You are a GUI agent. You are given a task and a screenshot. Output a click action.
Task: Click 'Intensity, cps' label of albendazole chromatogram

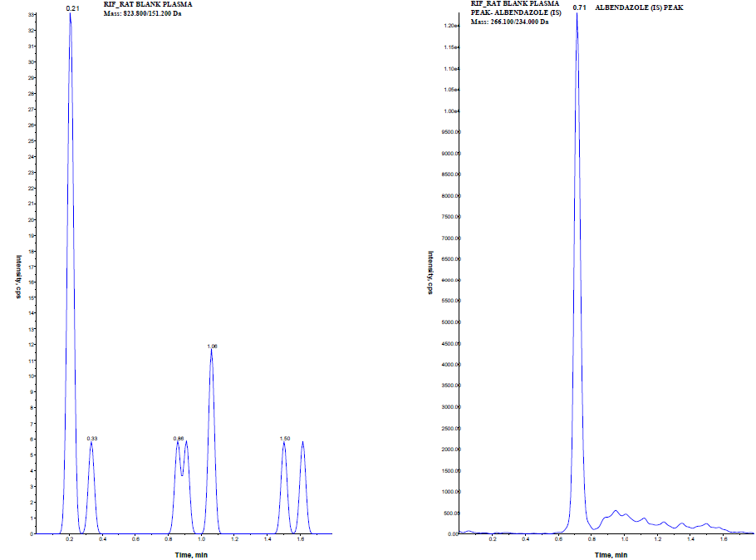coord(431,273)
